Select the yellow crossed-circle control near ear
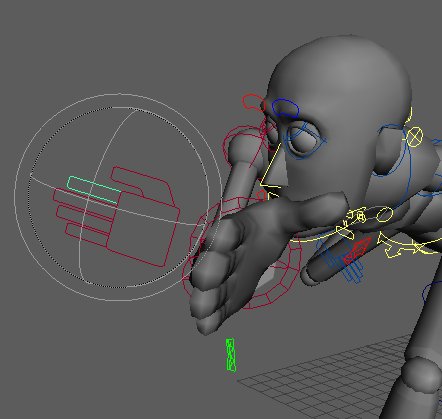The image size is (442, 419). click(415, 136)
